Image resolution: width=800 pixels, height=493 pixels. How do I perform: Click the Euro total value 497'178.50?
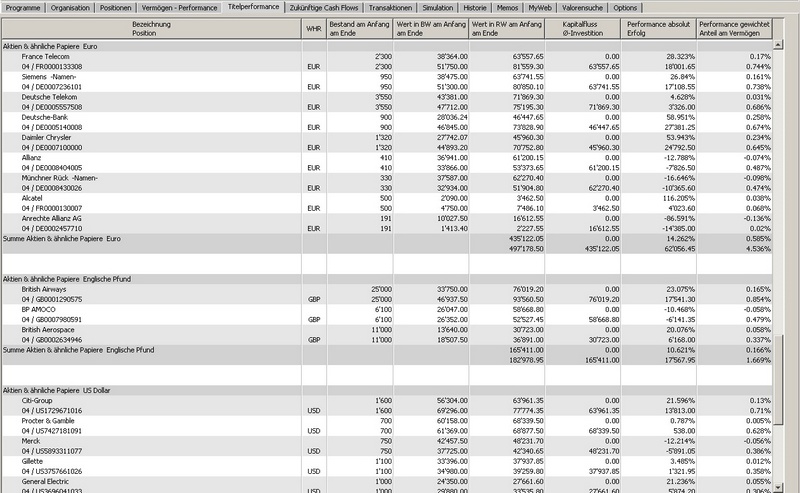pyautogui.click(x=526, y=249)
